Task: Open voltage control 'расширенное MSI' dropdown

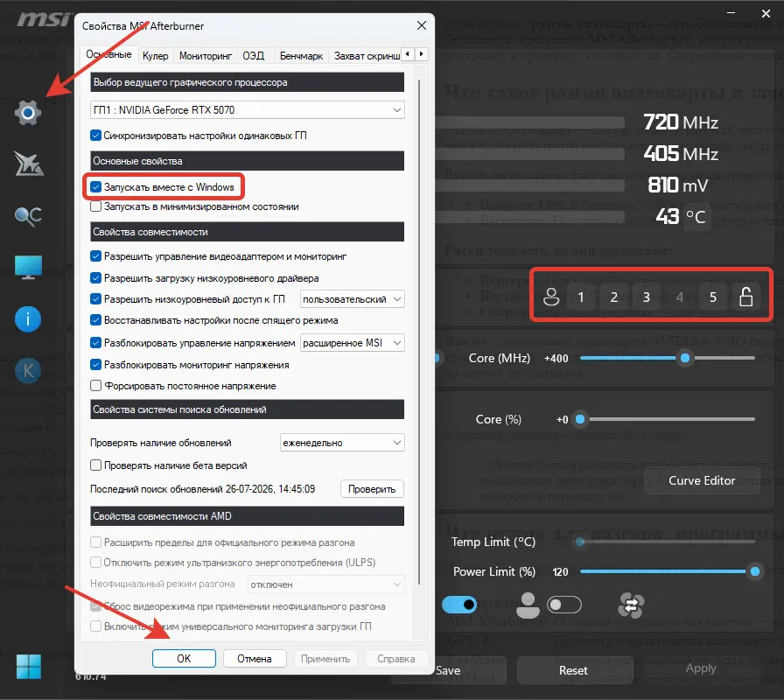Action: [352, 343]
